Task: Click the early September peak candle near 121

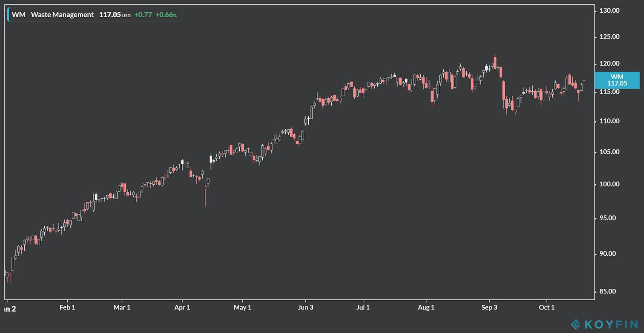Action: 495,62
